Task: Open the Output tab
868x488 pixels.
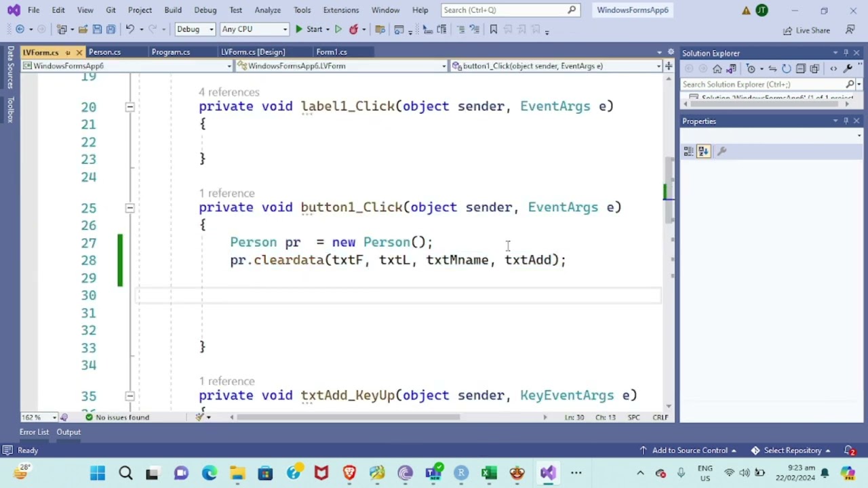Action: click(68, 432)
